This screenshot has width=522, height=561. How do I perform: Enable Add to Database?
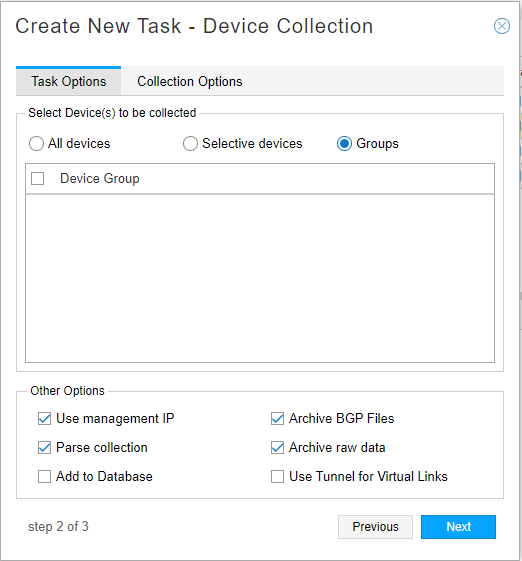[44, 477]
